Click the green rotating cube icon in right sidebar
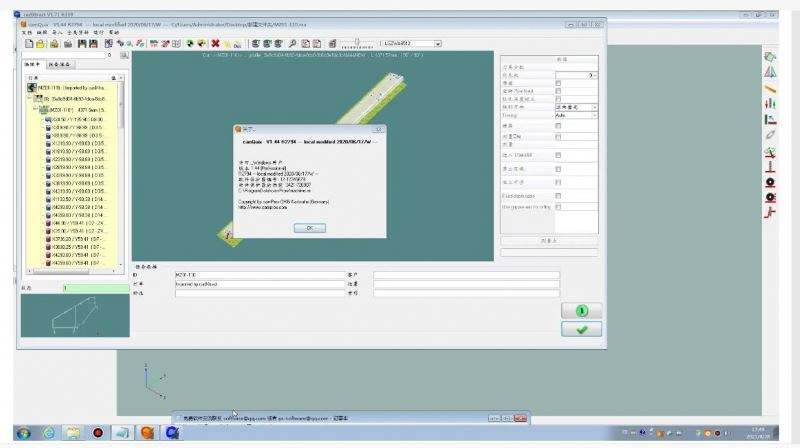Screen dimensions: 800x448 [x=770, y=57]
